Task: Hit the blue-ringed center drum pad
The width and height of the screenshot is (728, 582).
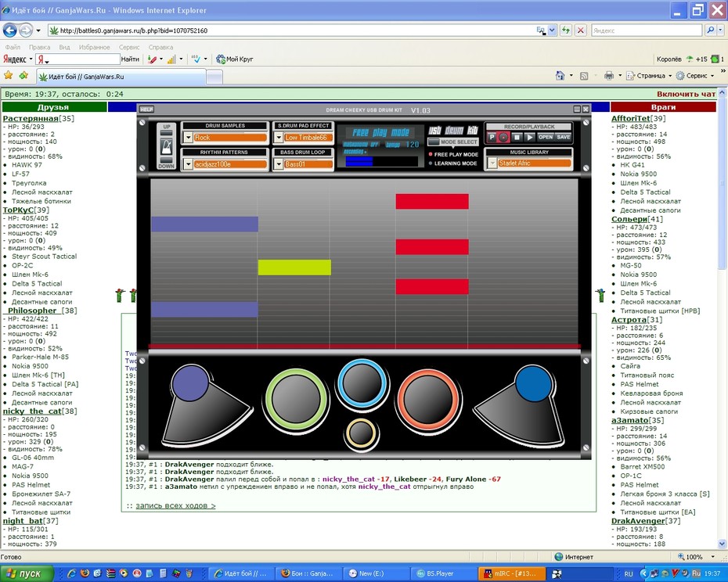Action: coord(362,383)
